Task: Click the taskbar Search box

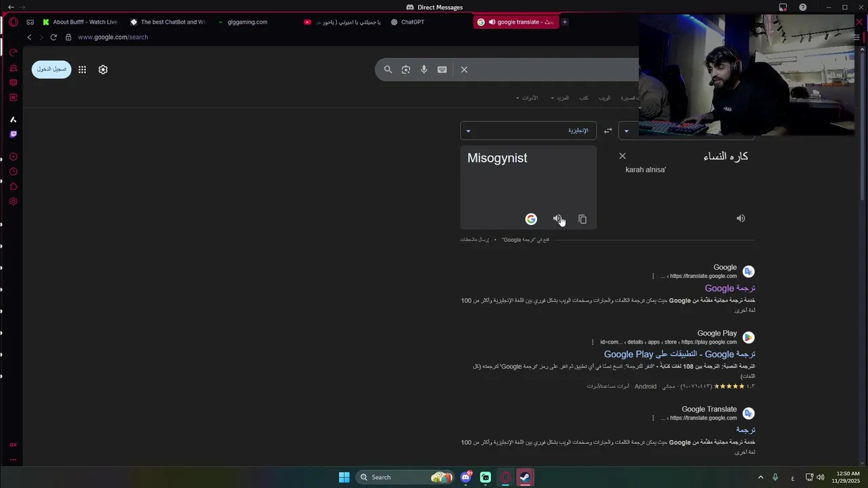Action: 406,477
